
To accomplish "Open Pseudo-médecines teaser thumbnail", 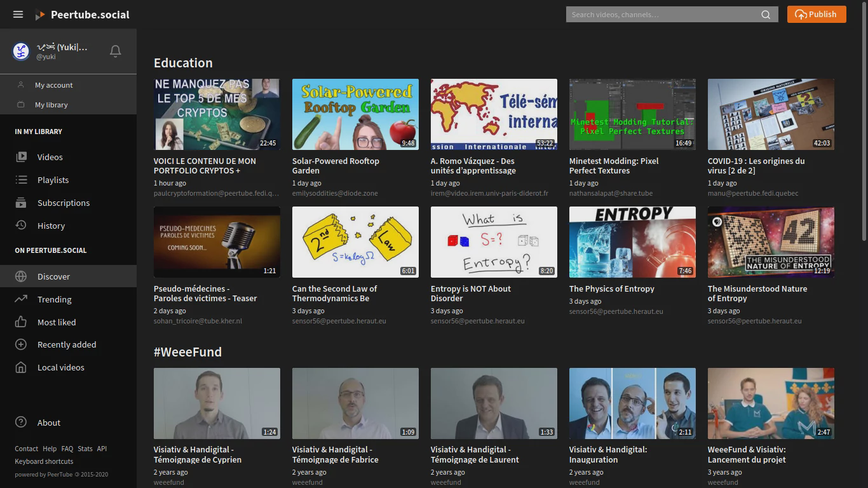I will (217, 242).
